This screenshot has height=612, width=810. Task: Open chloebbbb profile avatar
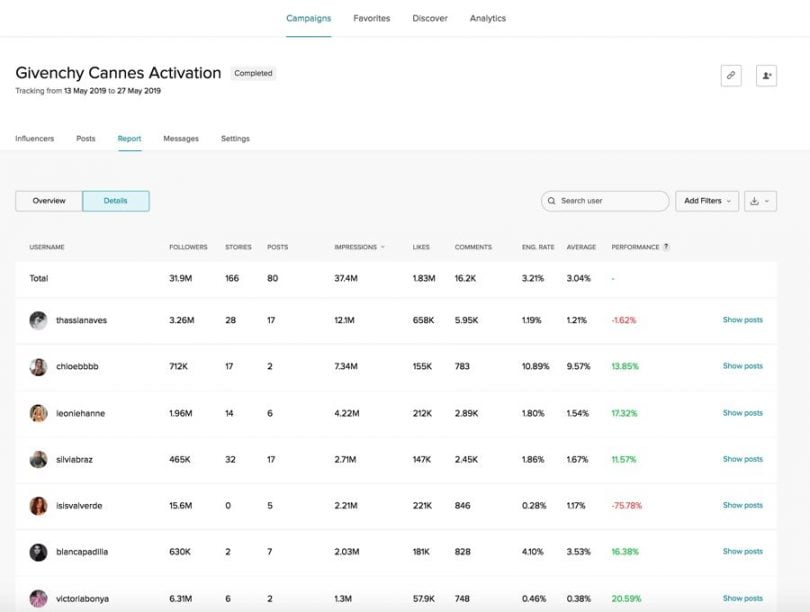[x=38, y=367]
